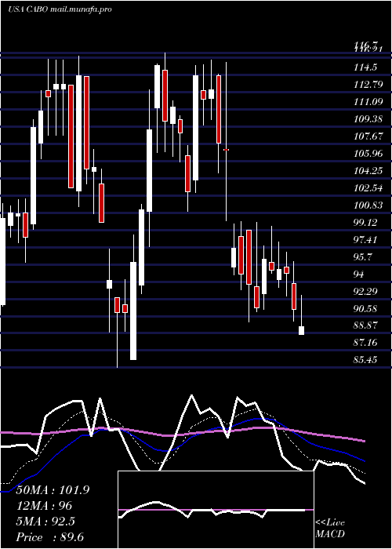Click the 88.87 price axis label
The width and height of the screenshot is (392, 549).
tap(365, 325)
